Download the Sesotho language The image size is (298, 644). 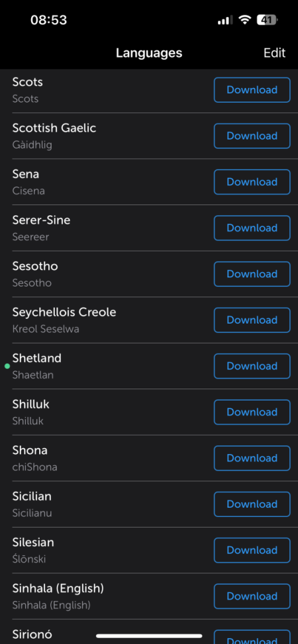click(252, 274)
